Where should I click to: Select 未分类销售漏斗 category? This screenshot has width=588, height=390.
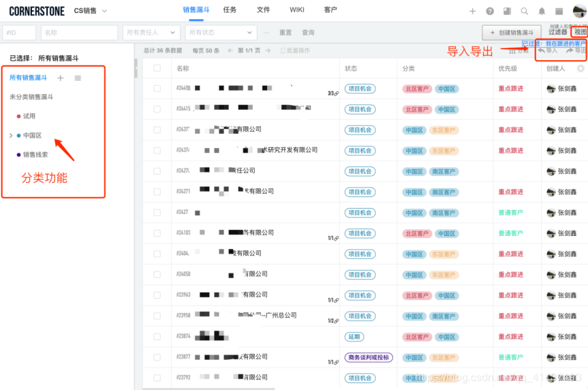coord(31,97)
